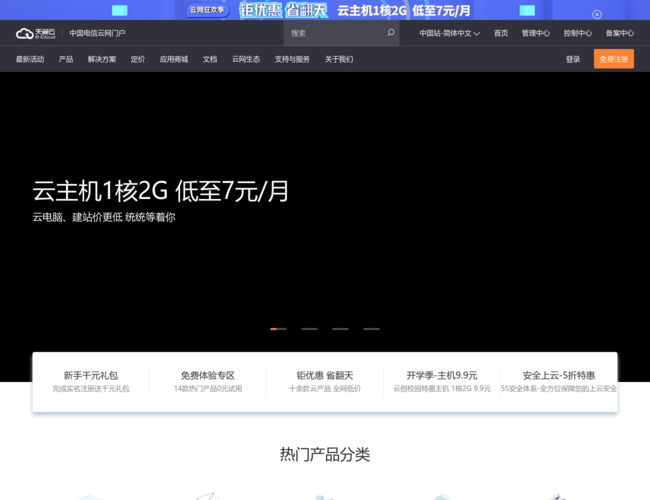Screen dimensions: 650x500
Task: Click the 云网狂欢季 badge in the banner
Action: [x=207, y=10]
